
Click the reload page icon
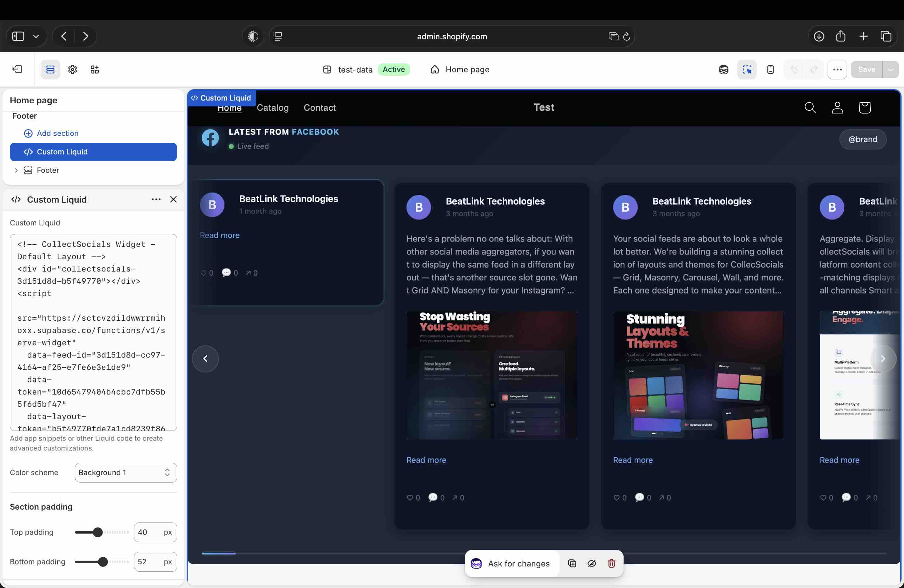tap(627, 37)
